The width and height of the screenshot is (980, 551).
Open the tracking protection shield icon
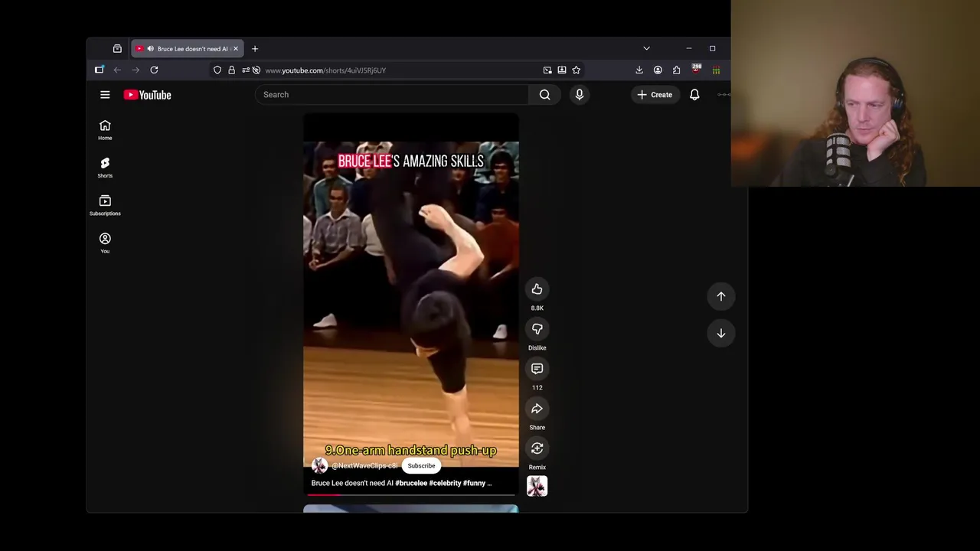click(217, 70)
